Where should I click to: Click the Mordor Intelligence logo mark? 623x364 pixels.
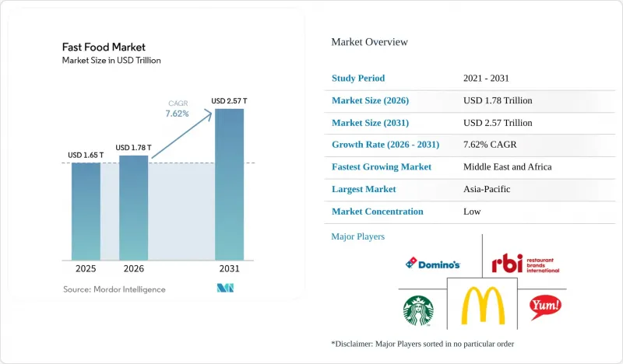225,288
